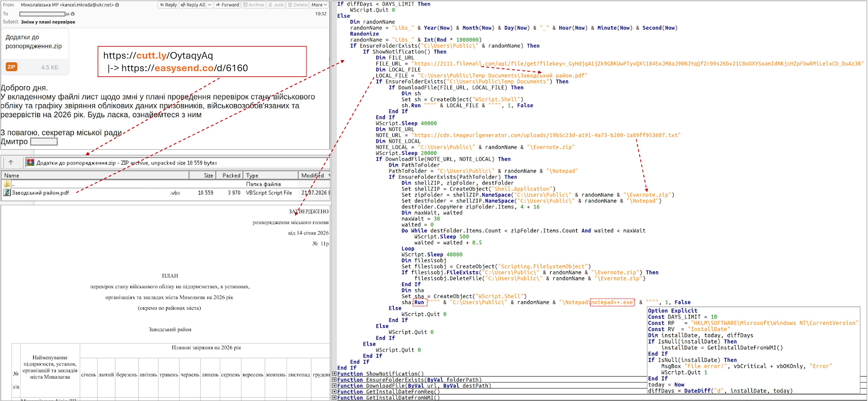Screen dimensions: 868x401
Task: Click the VBScript Script File type cell
Action: coord(269,193)
